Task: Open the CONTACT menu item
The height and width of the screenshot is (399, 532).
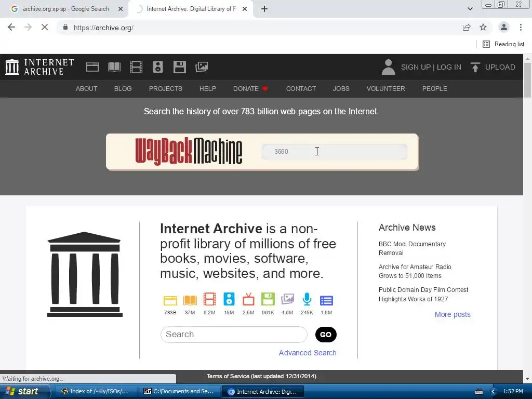Action: [301, 88]
